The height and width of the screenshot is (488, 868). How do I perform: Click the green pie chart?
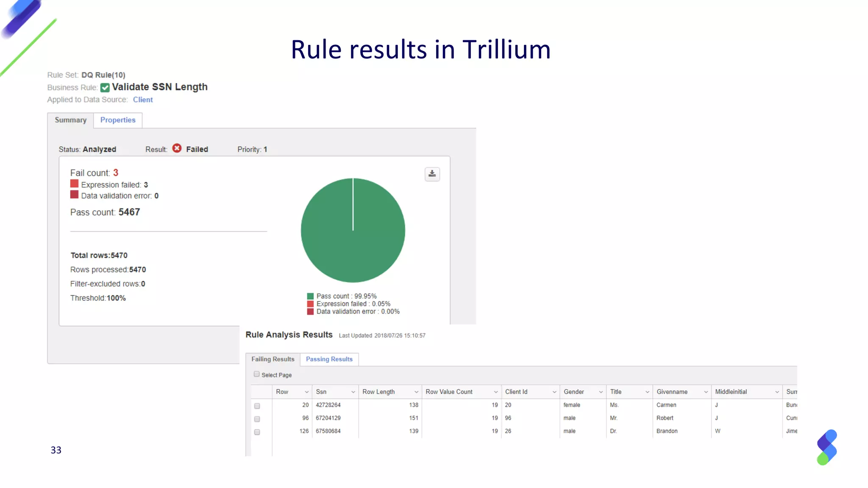click(353, 230)
